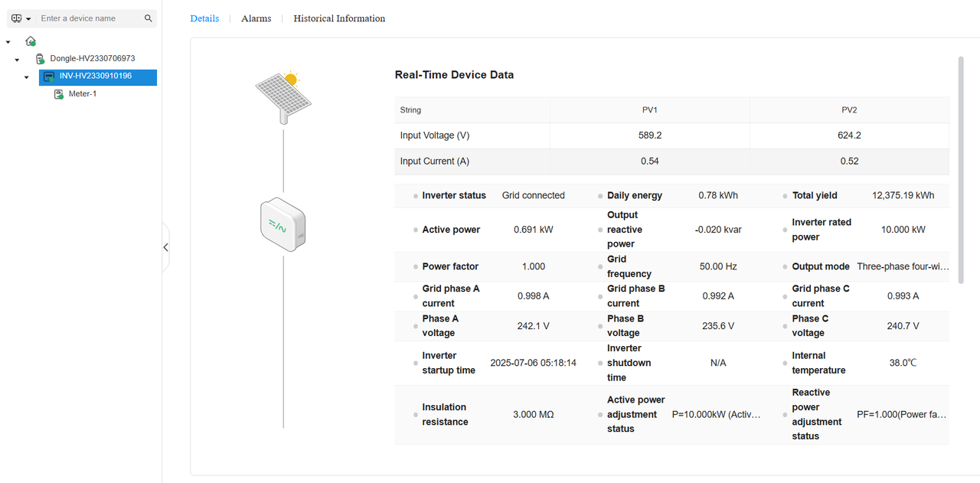Click Phase B voltage value 235.6 V

pyautogui.click(x=718, y=326)
